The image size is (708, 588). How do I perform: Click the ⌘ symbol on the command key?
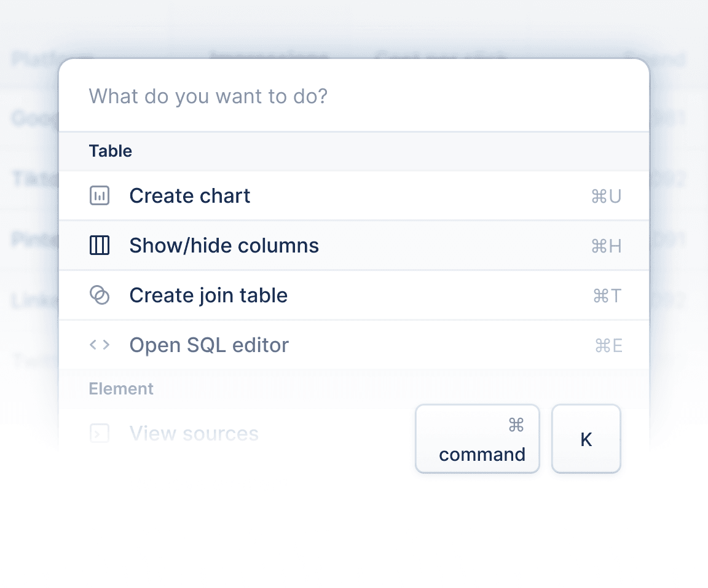tap(516, 425)
